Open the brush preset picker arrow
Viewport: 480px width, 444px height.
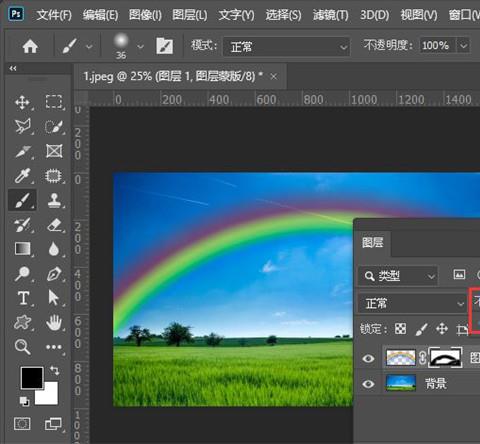(x=140, y=46)
